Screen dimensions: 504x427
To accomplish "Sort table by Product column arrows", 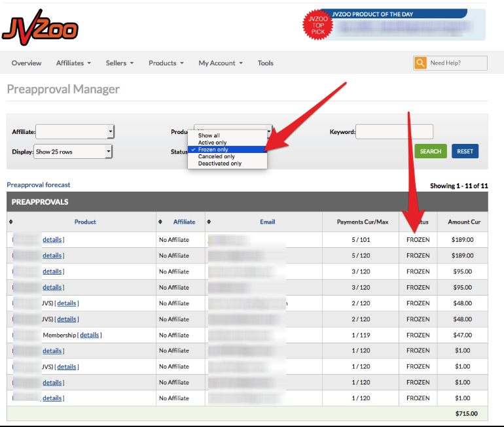I will pos(11,222).
